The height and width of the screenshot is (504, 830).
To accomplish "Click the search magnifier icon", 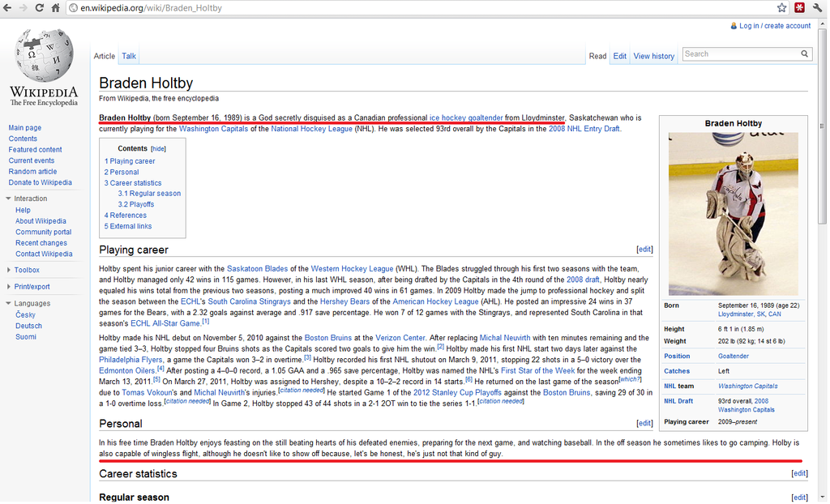I will pyautogui.click(x=804, y=54).
